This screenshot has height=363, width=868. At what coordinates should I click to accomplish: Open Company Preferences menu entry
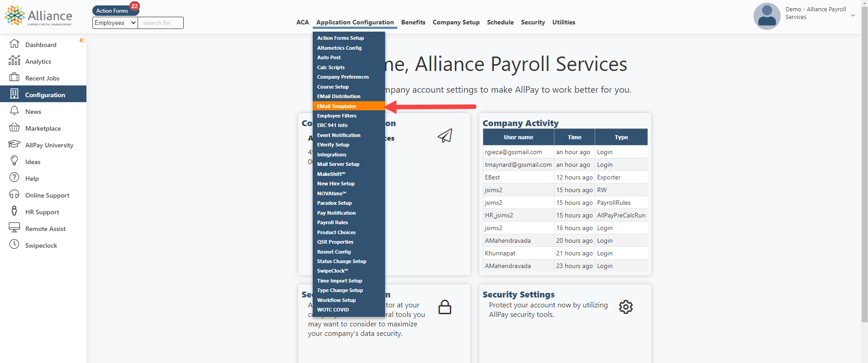click(348, 77)
